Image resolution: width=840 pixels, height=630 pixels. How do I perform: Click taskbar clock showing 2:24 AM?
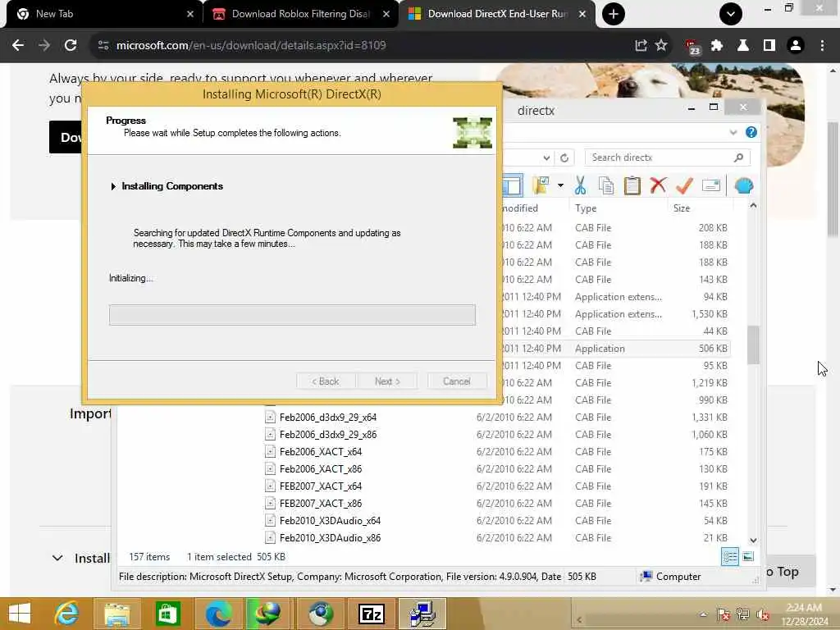point(804,614)
